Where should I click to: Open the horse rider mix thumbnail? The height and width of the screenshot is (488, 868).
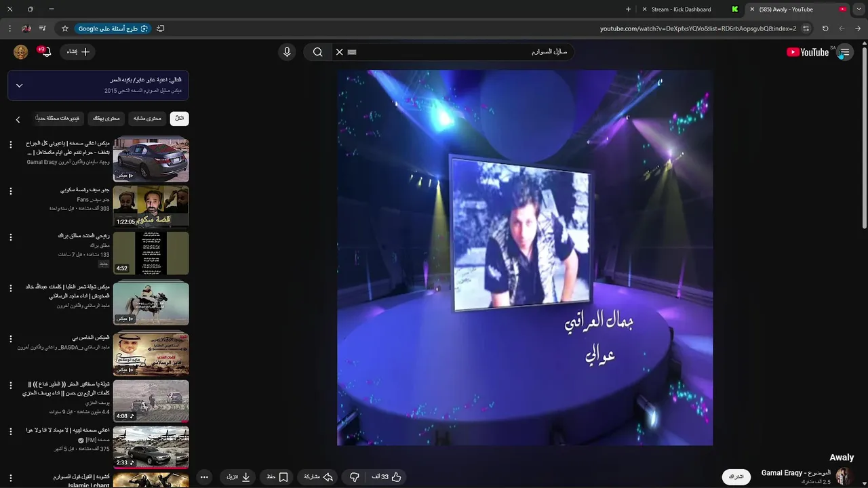coord(151,304)
